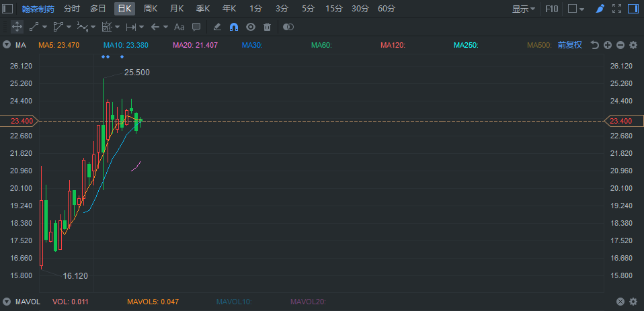Select the polygon shape drawing tool
The height and width of the screenshot is (311, 644).
(x=58, y=27)
